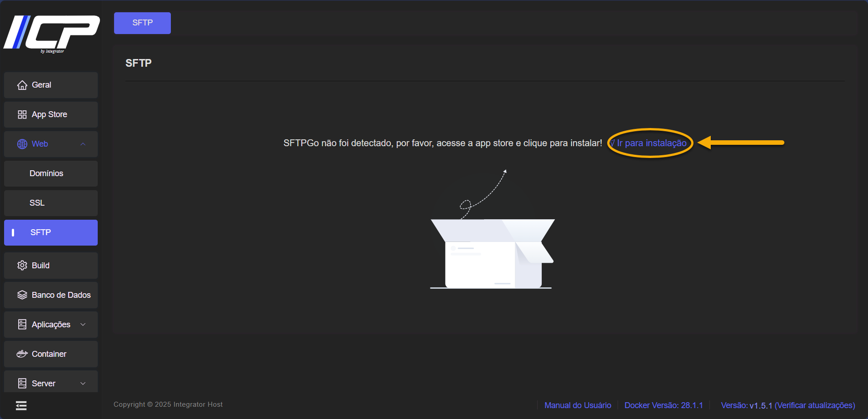
Task: Open the SSL menu item
Action: [37, 203]
